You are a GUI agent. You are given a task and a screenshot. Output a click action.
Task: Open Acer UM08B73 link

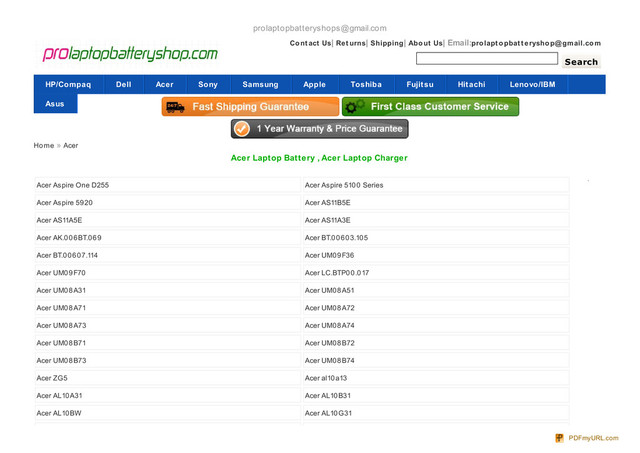click(61, 361)
